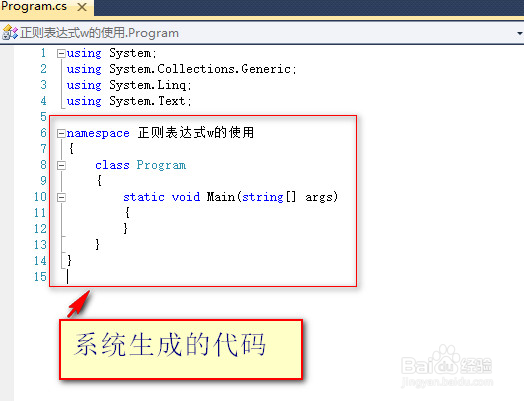Click the 'string' type in Main parameters

click(263, 197)
